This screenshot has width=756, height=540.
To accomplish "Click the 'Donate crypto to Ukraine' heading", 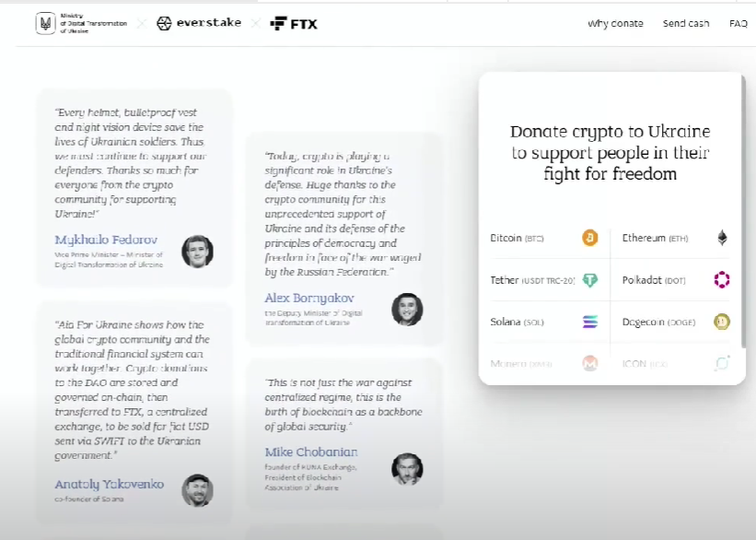I will 610,152.
